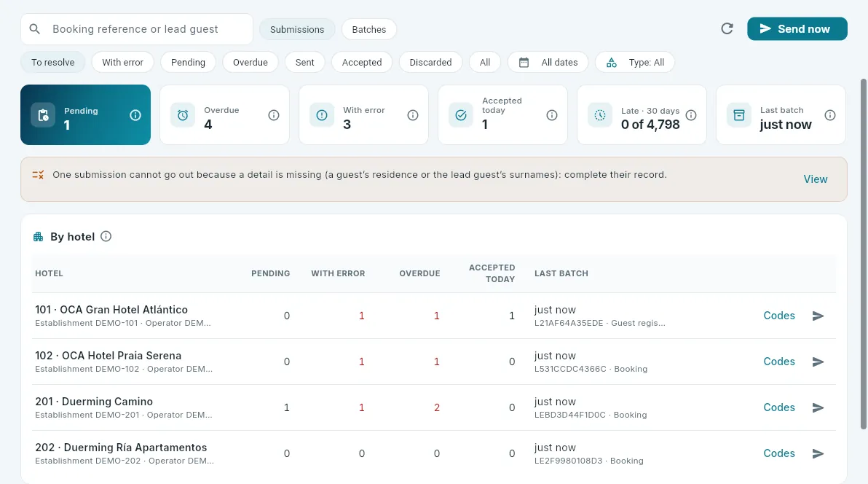The width and height of the screenshot is (868, 484).
Task: Show only Sent submissions chip
Action: coord(304,62)
